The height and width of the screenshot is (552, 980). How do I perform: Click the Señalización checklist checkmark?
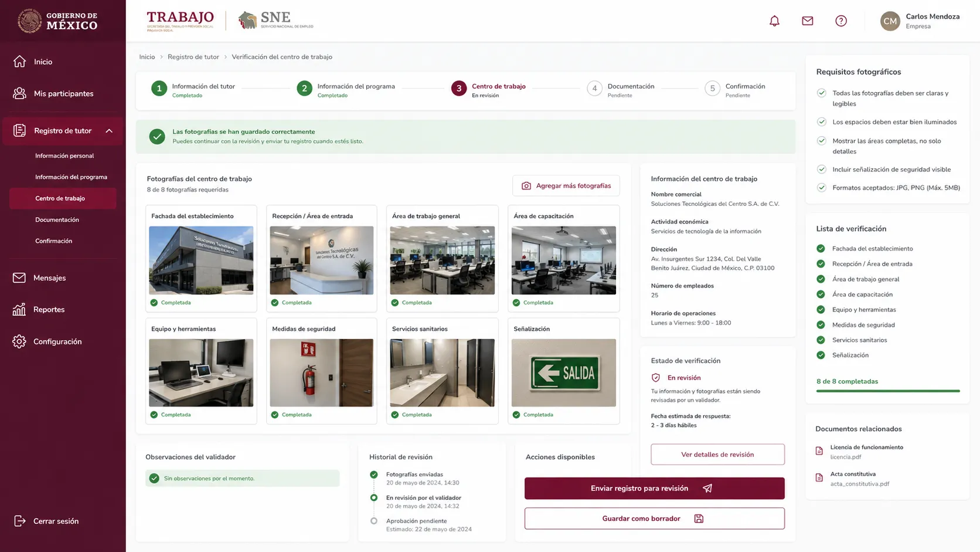[821, 355]
